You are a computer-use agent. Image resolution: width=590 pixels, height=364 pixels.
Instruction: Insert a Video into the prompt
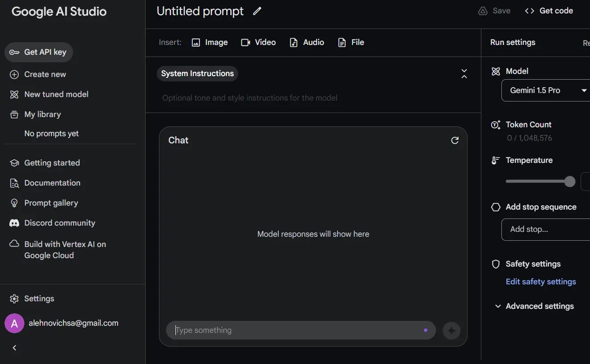click(x=258, y=42)
